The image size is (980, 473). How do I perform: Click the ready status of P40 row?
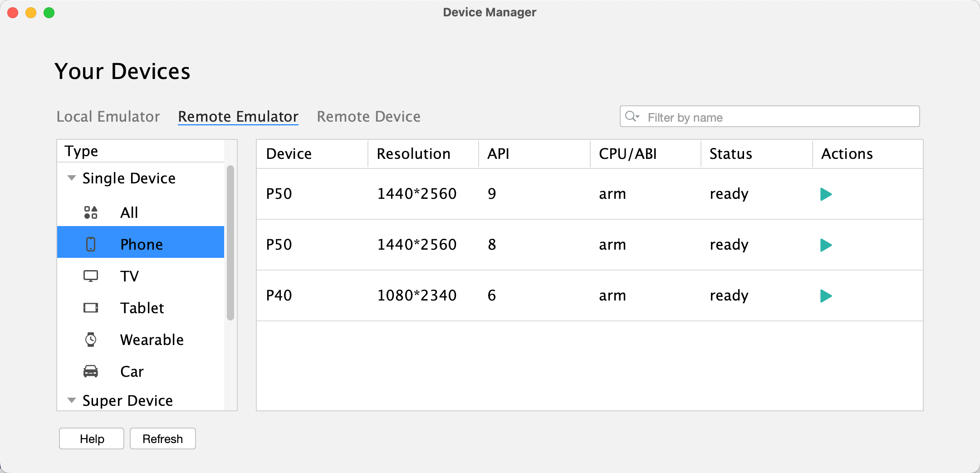pyautogui.click(x=729, y=296)
